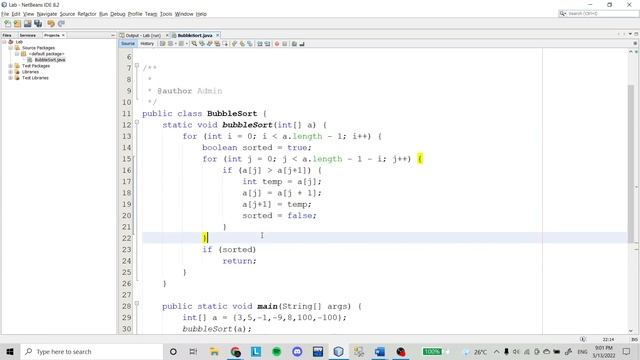Toggle Rectangular Selection mode
This screenshot has width=640, height=360.
(x=225, y=44)
